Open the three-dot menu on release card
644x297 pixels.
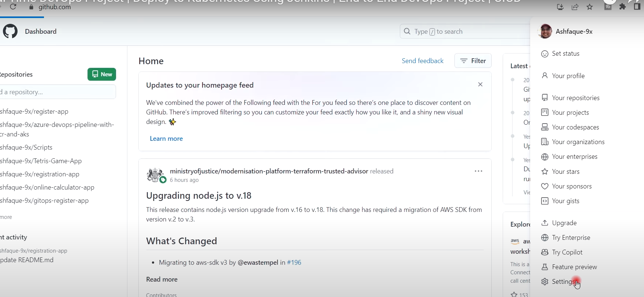(478, 171)
